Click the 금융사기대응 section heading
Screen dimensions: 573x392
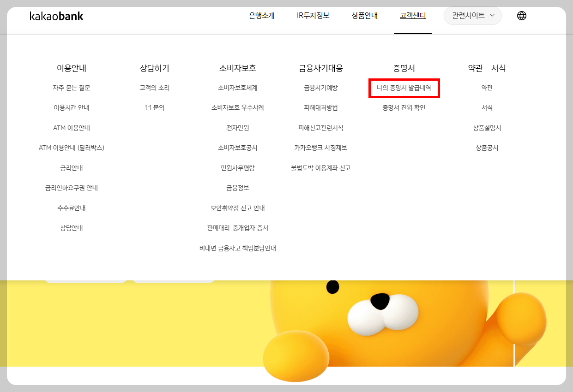click(x=321, y=68)
